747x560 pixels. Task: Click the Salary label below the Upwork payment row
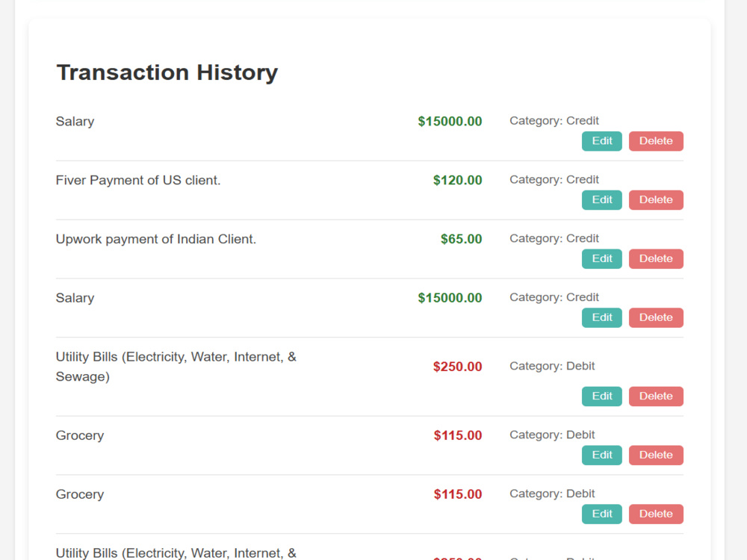click(x=75, y=299)
